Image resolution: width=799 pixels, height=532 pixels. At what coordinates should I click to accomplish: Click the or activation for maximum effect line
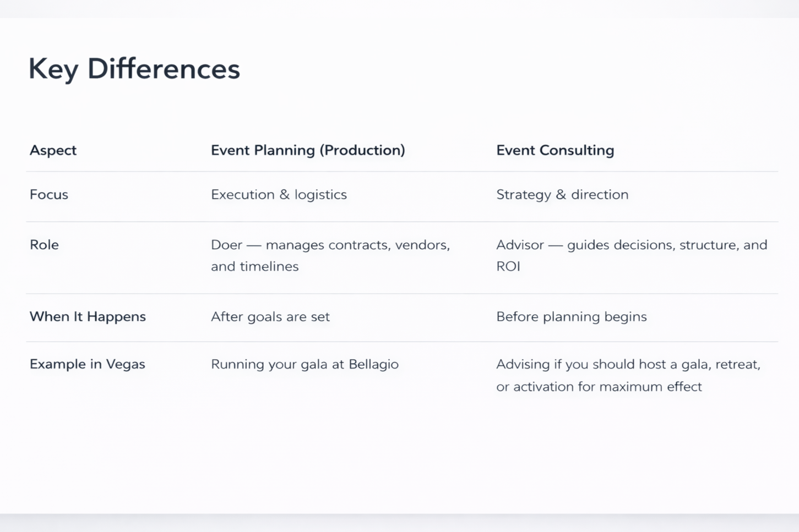599,387
